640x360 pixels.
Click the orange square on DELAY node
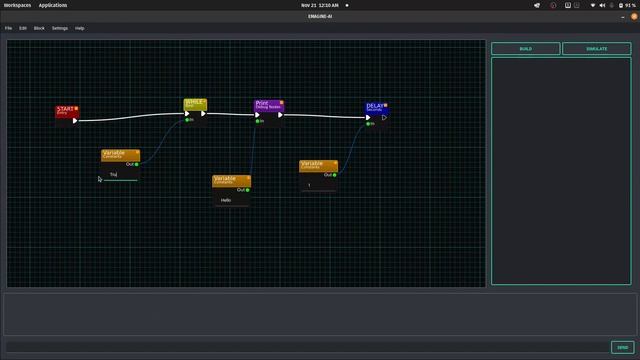click(385, 105)
